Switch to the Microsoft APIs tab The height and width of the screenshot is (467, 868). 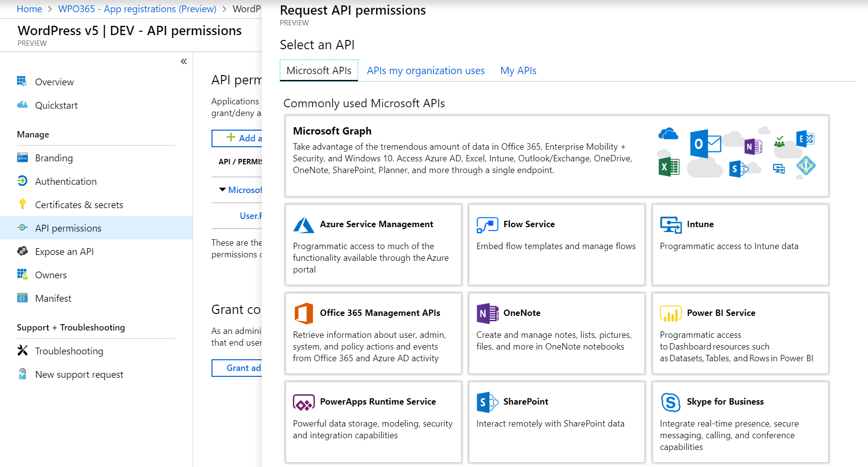click(x=319, y=70)
